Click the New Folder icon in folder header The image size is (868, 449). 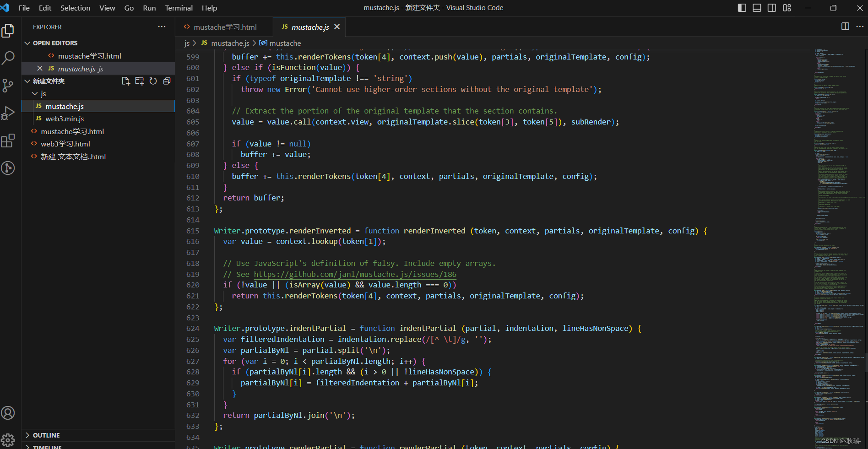140,81
